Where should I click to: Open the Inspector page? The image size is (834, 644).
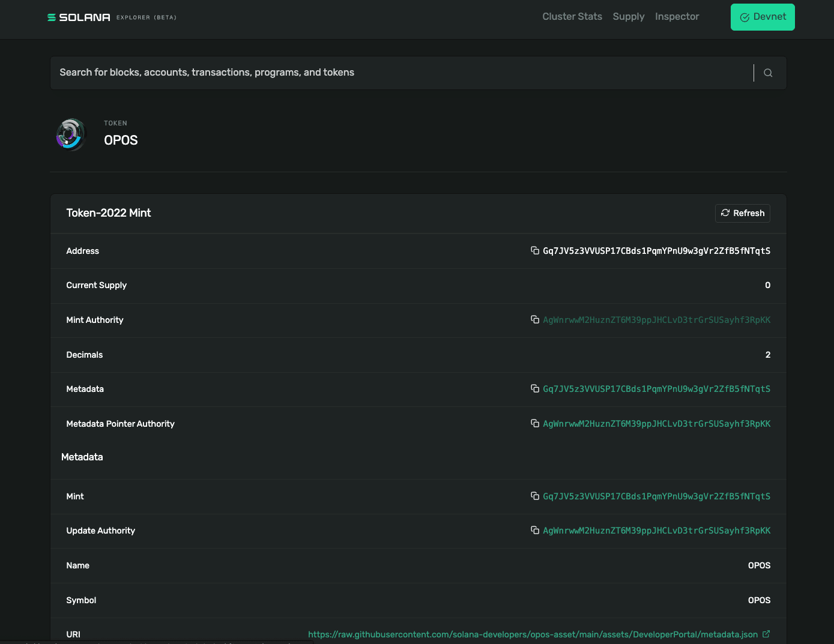pos(677,17)
